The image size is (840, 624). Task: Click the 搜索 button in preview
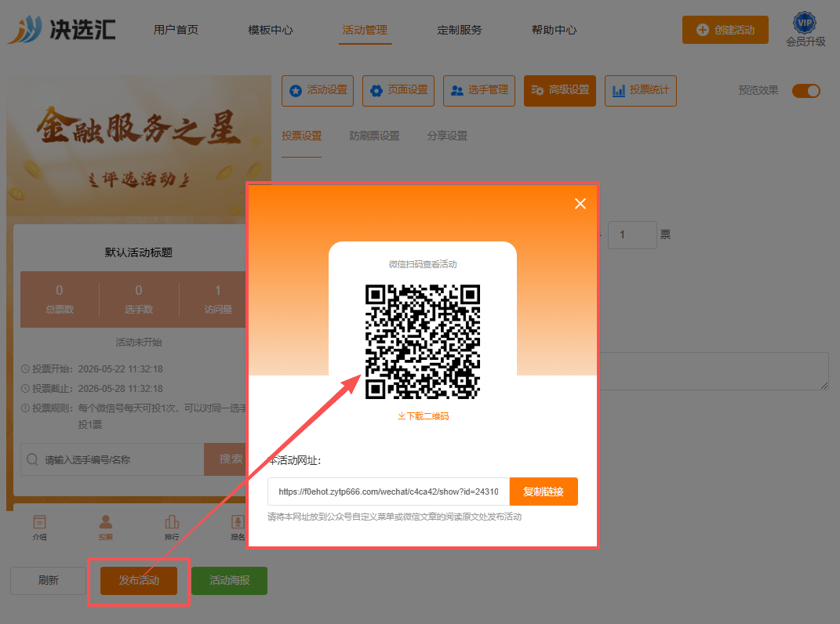click(x=226, y=459)
